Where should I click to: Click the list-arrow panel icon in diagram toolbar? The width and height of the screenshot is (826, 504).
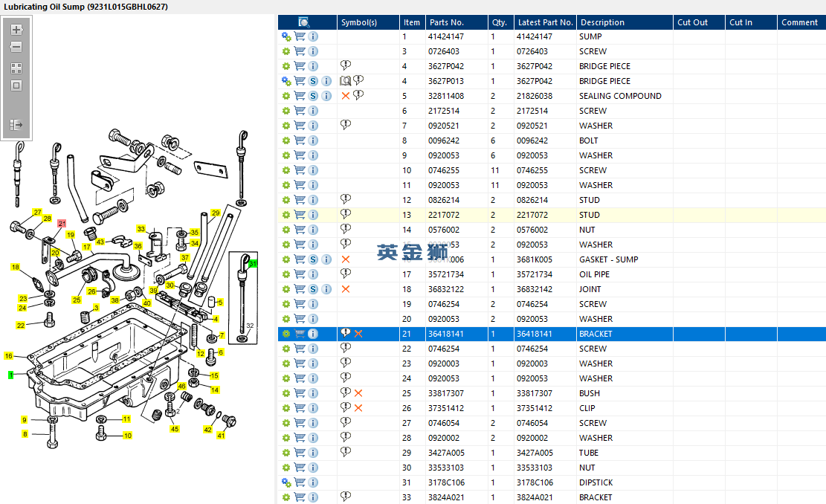pyautogui.click(x=16, y=125)
